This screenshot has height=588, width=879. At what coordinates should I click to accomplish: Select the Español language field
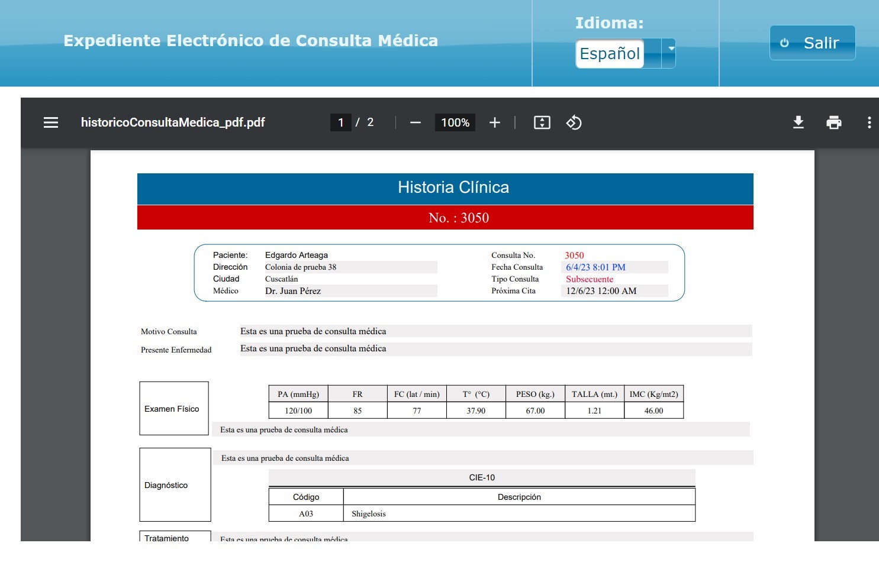(610, 54)
